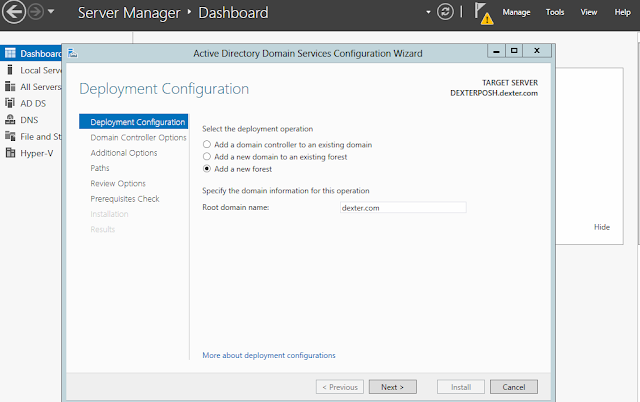The width and height of the screenshot is (640, 402).
Task: Open AD DS label in the sidebar
Action: [x=33, y=104]
